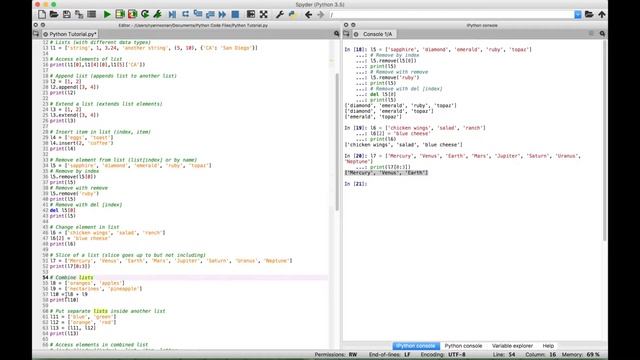Open the console tab browser icon

tap(346, 34)
